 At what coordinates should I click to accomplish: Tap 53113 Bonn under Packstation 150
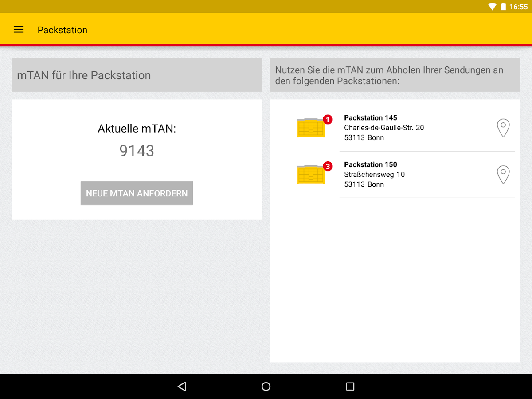click(x=364, y=184)
